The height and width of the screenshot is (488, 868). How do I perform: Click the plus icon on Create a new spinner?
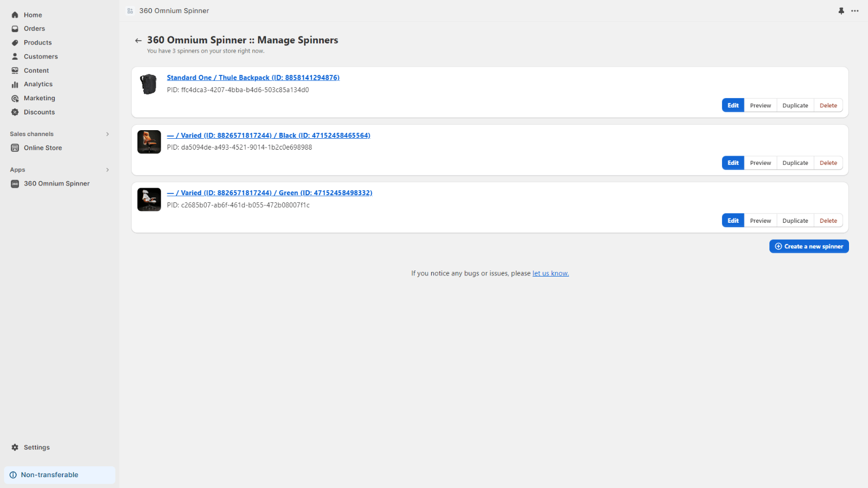tap(778, 247)
